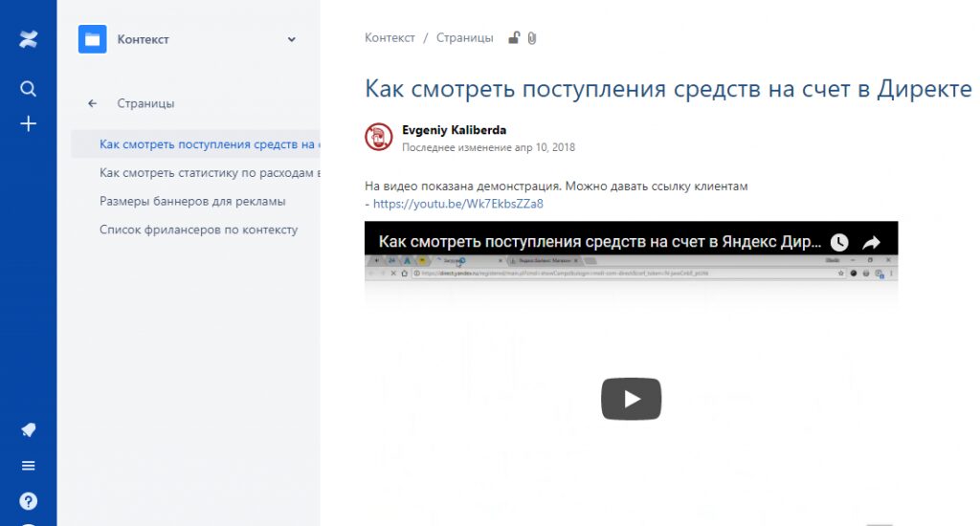Click the blue Контекст space folder icon

(x=93, y=39)
